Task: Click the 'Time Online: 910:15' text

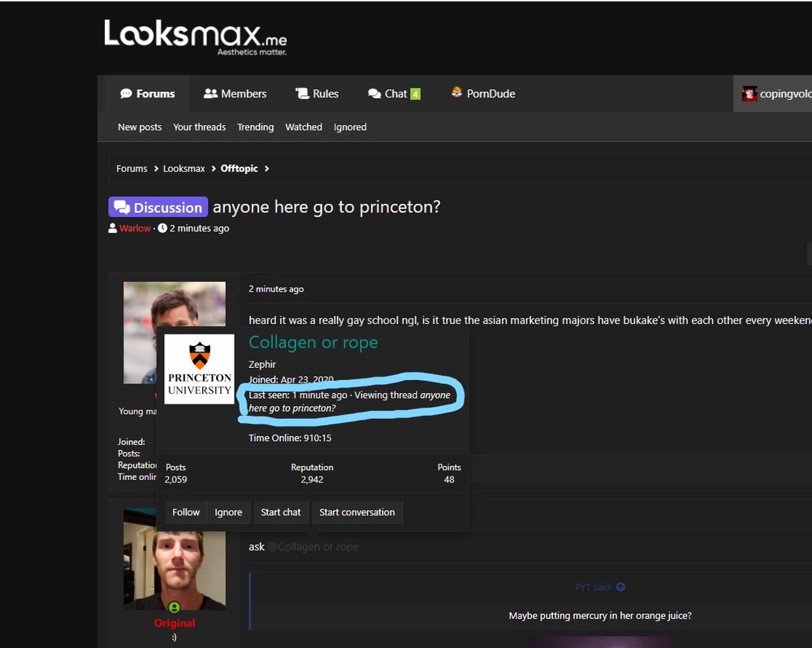Action: 290,438
